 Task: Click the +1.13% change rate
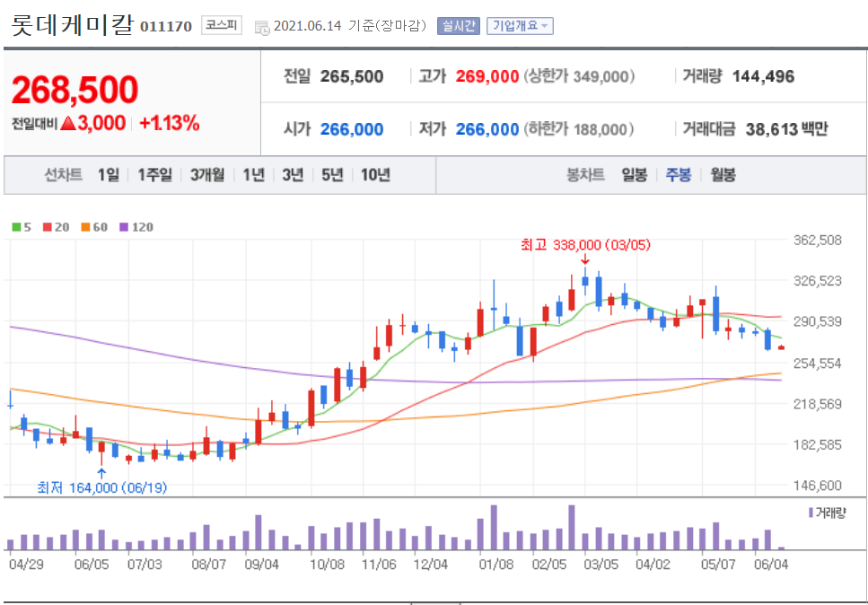170,123
